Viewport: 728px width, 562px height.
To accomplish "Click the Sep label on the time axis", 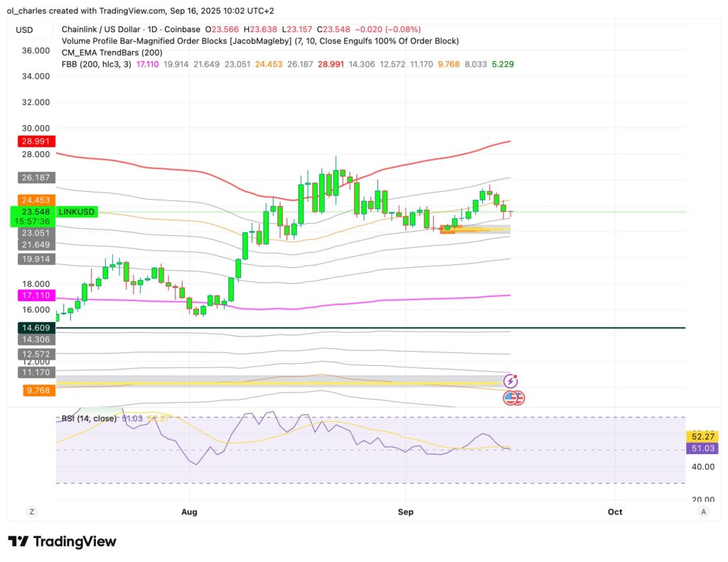I will [x=405, y=512].
